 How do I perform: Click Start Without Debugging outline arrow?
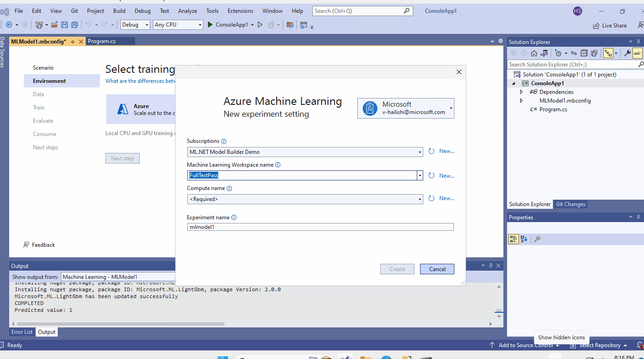click(260, 25)
